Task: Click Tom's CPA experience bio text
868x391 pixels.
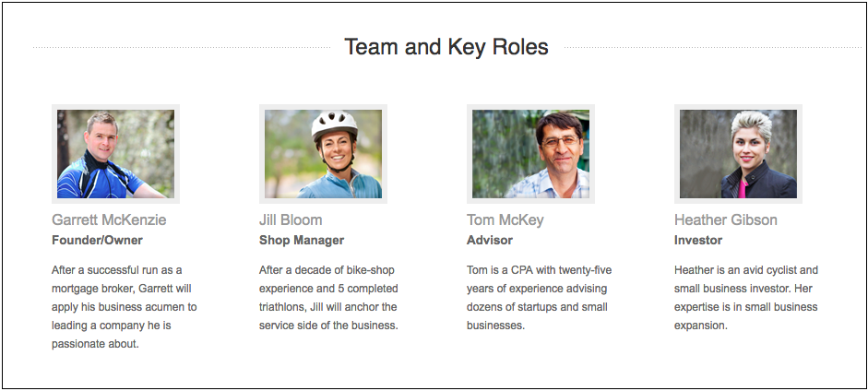Action: coord(540,298)
